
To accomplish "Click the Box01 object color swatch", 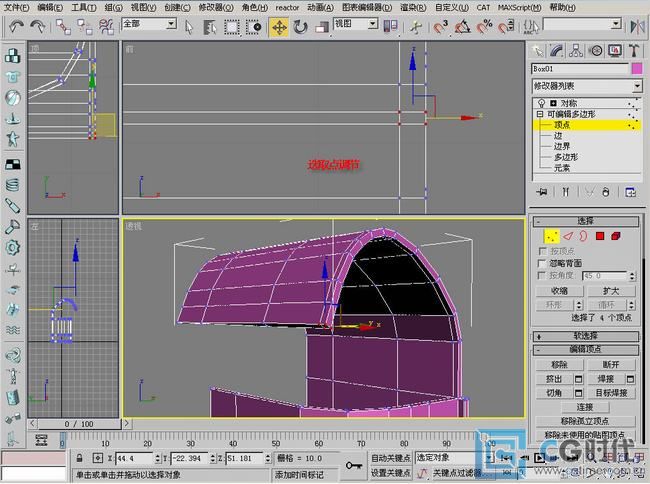I will point(637,68).
